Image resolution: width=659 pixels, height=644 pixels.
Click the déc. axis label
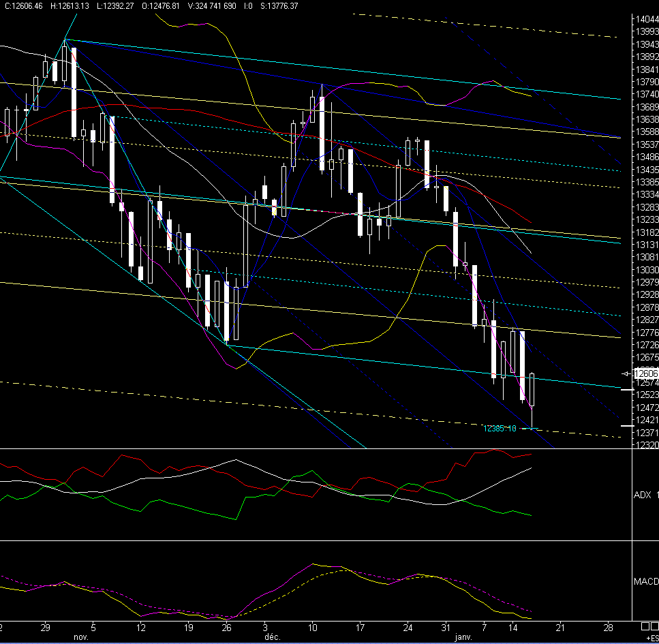tap(271, 637)
